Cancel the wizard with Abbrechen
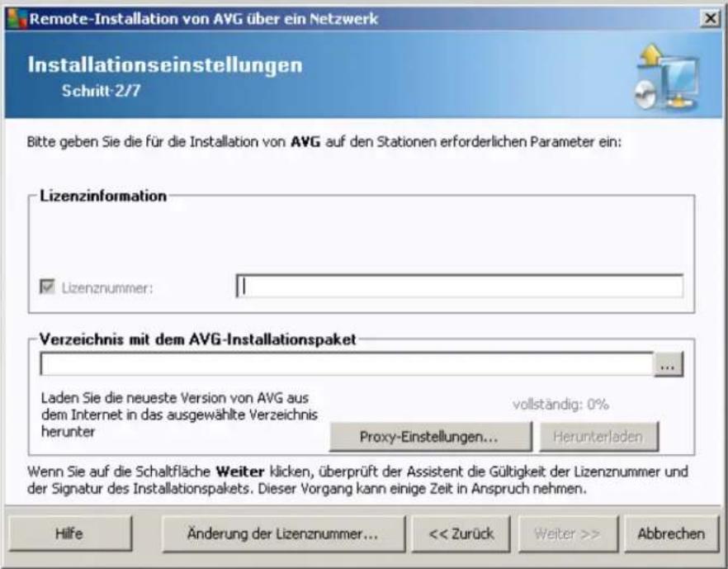This screenshot has height=569, width=728. coord(671,533)
